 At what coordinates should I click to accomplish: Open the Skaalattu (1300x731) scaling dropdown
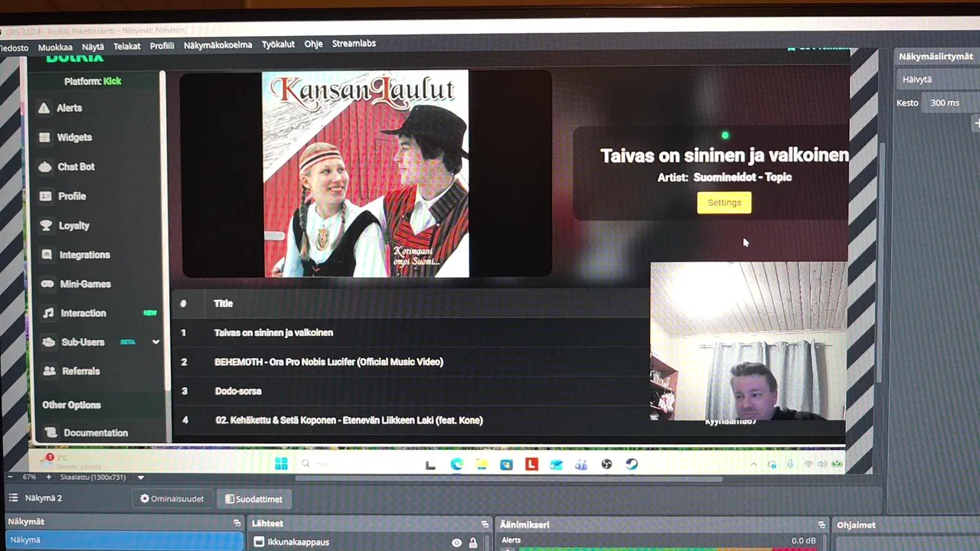coord(102,477)
